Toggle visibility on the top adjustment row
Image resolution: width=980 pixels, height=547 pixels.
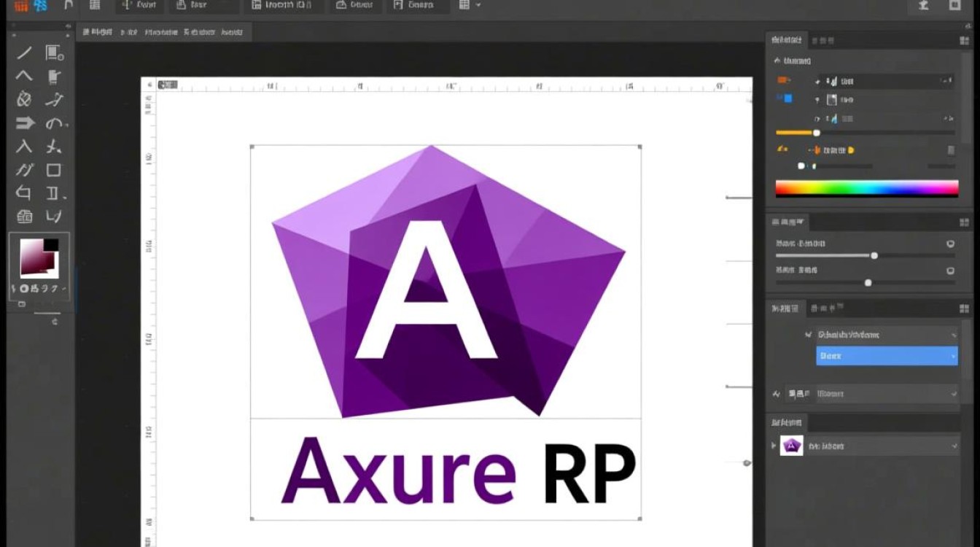tap(817, 81)
